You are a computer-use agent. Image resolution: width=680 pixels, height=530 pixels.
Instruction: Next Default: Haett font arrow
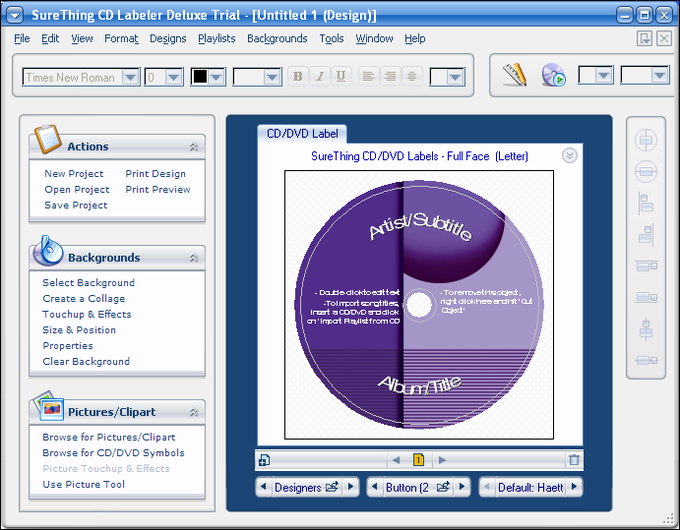pyautogui.click(x=574, y=487)
